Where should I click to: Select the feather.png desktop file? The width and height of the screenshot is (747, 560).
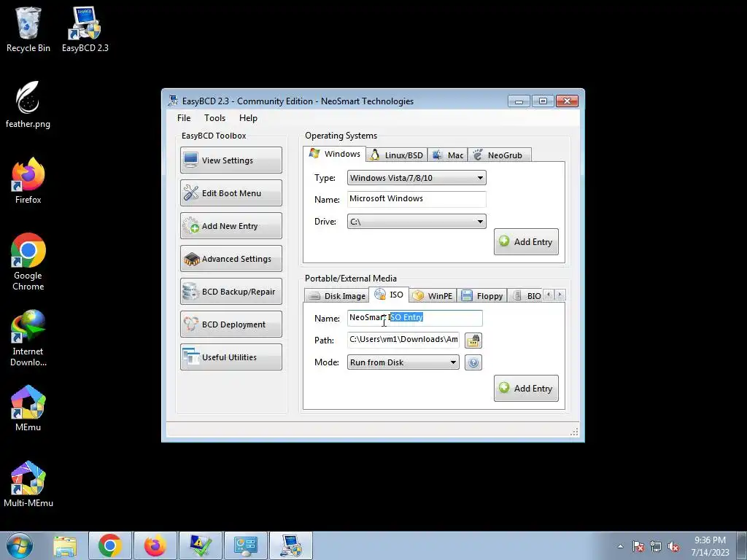(28, 105)
